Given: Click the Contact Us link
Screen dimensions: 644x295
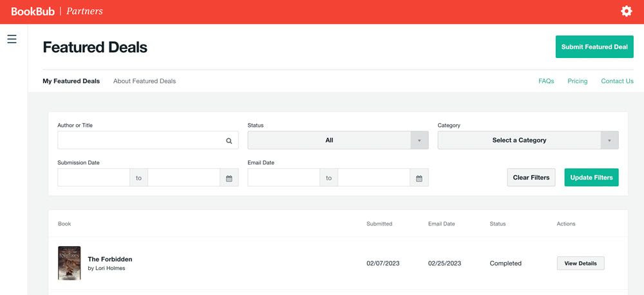Looking at the screenshot, I should 618,81.
